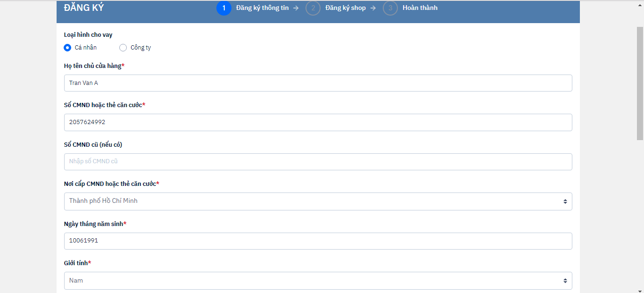The height and width of the screenshot is (293, 644).
Task: Select the Cá nhân radio button
Action: [x=67, y=48]
